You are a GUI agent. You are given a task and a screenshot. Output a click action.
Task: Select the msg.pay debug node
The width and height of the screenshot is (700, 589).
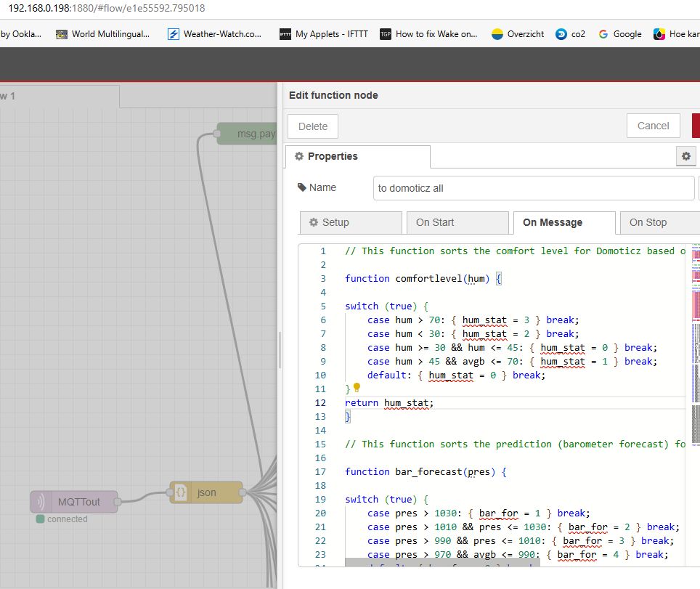tap(247, 134)
